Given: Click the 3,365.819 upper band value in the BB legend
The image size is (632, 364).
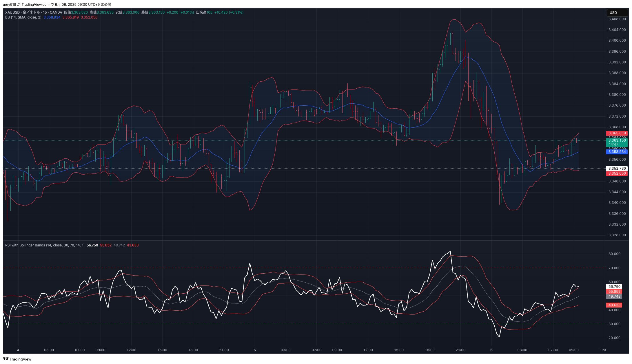Looking at the screenshot, I should coord(71,17).
